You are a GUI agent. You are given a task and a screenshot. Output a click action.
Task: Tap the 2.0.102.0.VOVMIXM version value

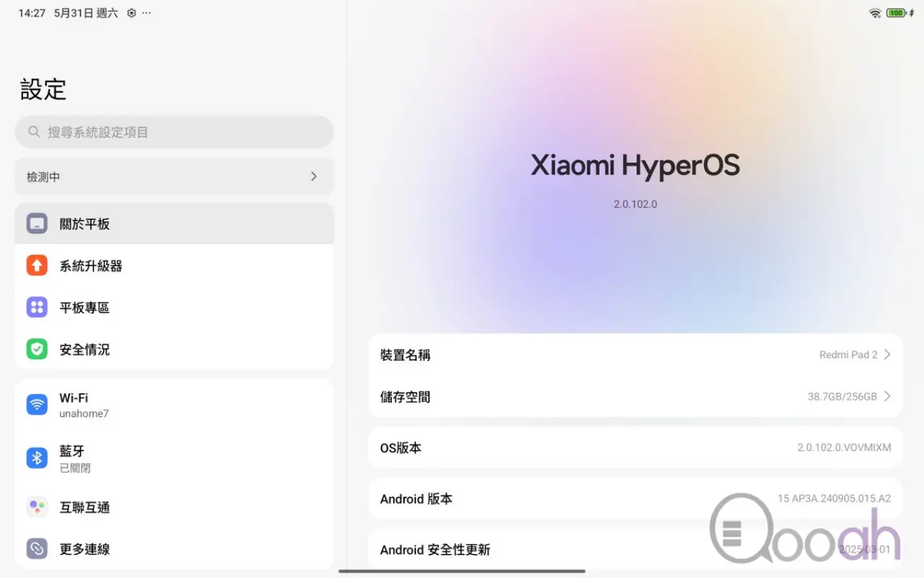pyautogui.click(x=844, y=447)
